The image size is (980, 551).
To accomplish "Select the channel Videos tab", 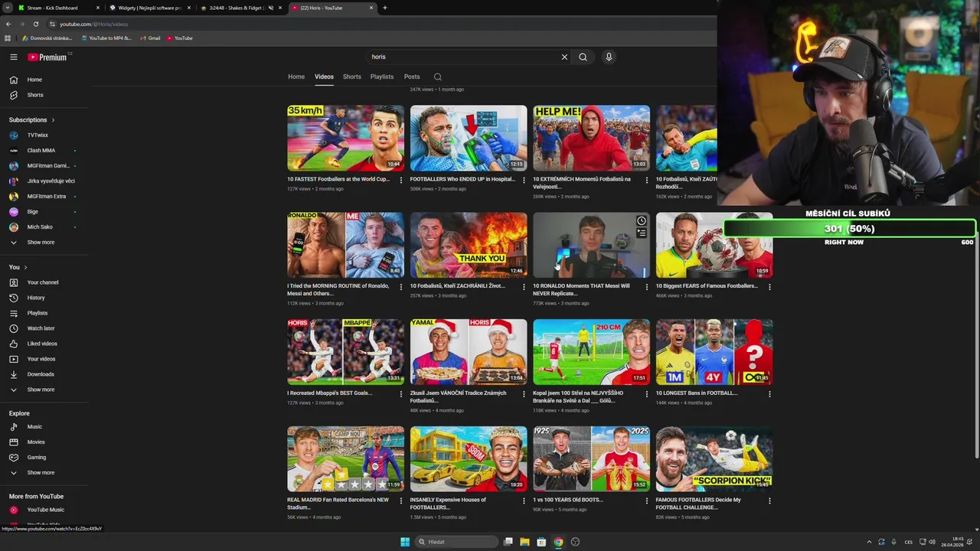I will click(x=324, y=77).
